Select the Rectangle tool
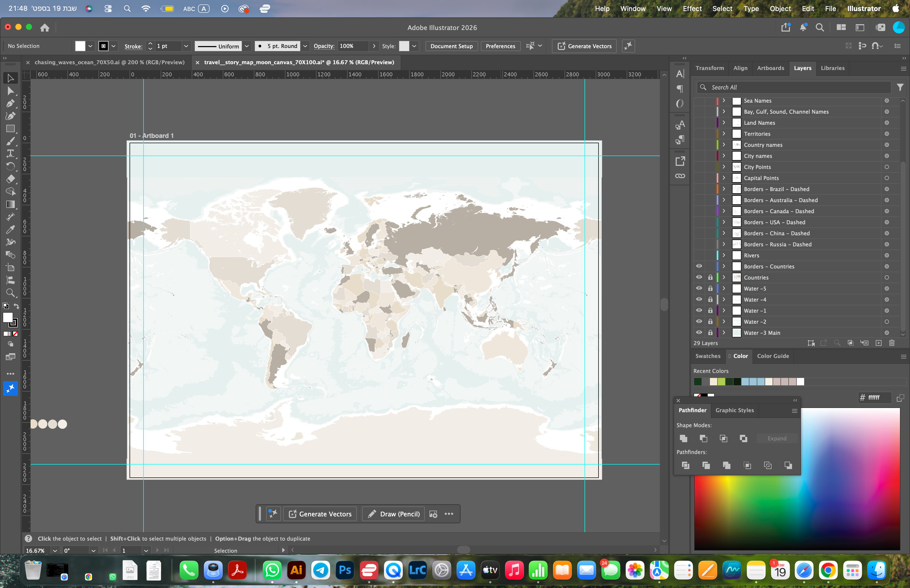The width and height of the screenshot is (910, 588). click(10, 129)
